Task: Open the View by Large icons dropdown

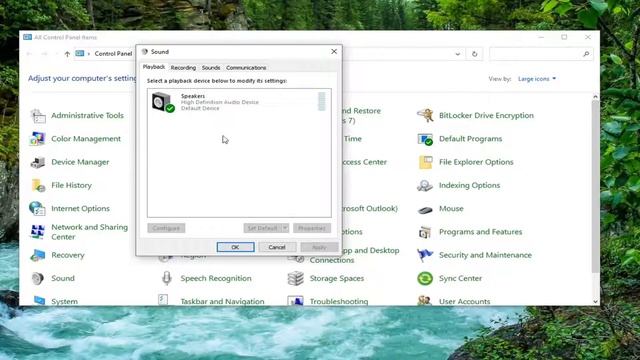Action: point(537,79)
